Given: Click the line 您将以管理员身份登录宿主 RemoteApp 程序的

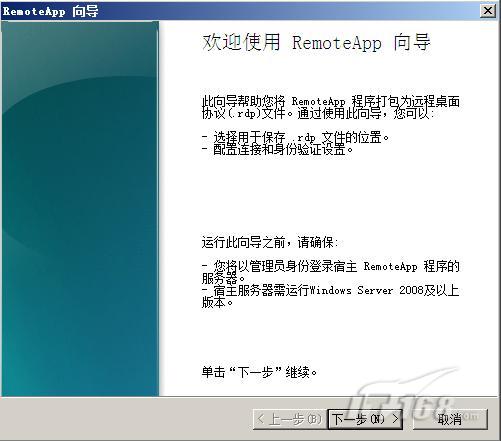Looking at the screenshot, I should click(330, 266).
